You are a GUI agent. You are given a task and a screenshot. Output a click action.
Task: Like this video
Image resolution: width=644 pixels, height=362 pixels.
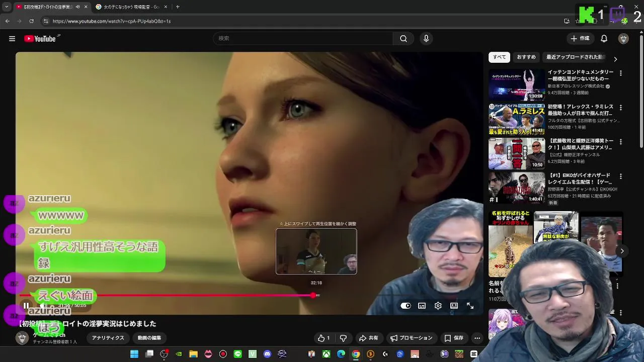coord(324,338)
